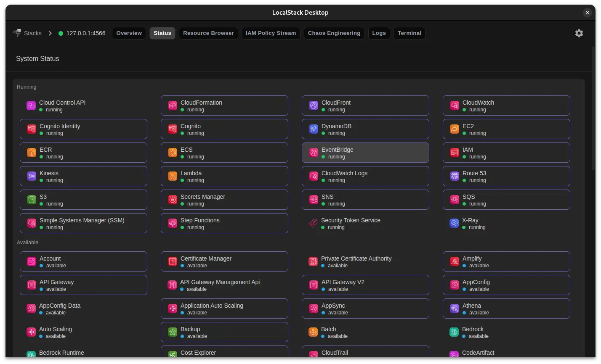
Task: Open the Chaos Engineering tab
Action: click(334, 33)
